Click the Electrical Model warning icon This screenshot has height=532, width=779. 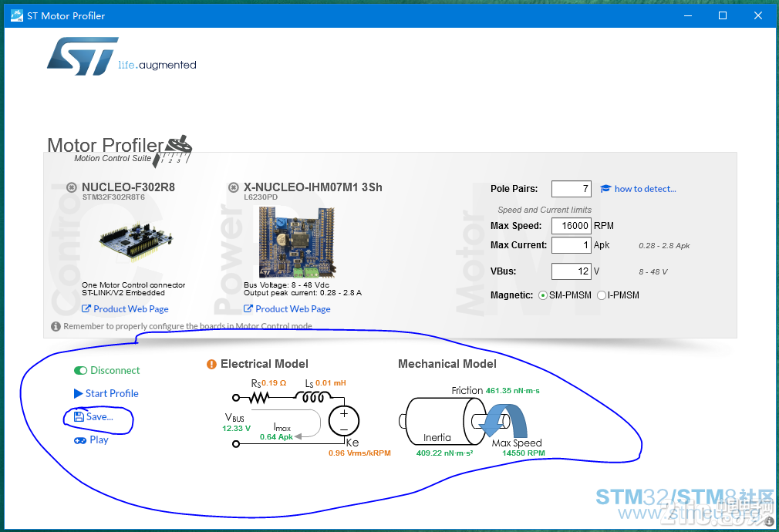(211, 364)
